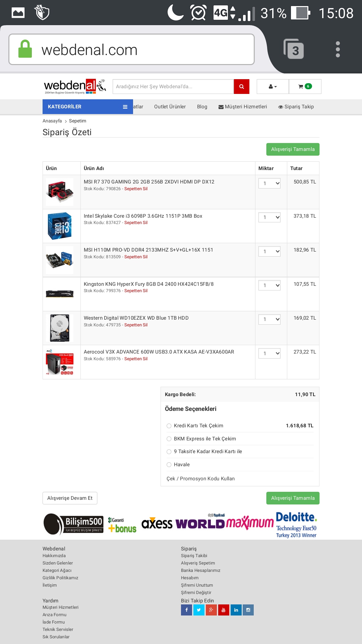Remove Intel Skylake i3 via Sepetten Sil
362x644 pixels.
(x=136, y=223)
